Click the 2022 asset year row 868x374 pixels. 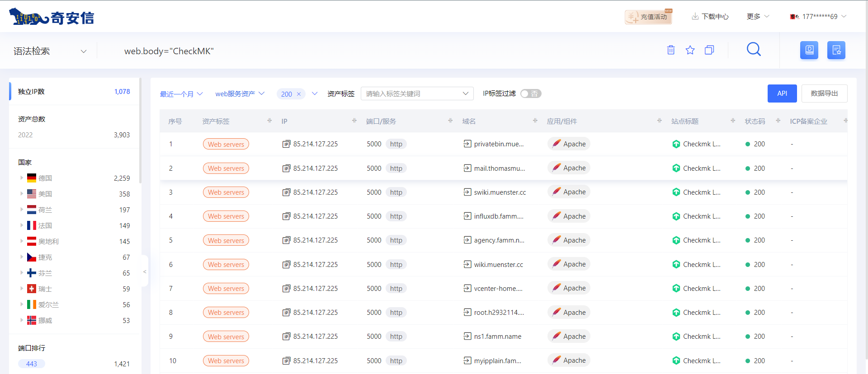click(x=74, y=135)
